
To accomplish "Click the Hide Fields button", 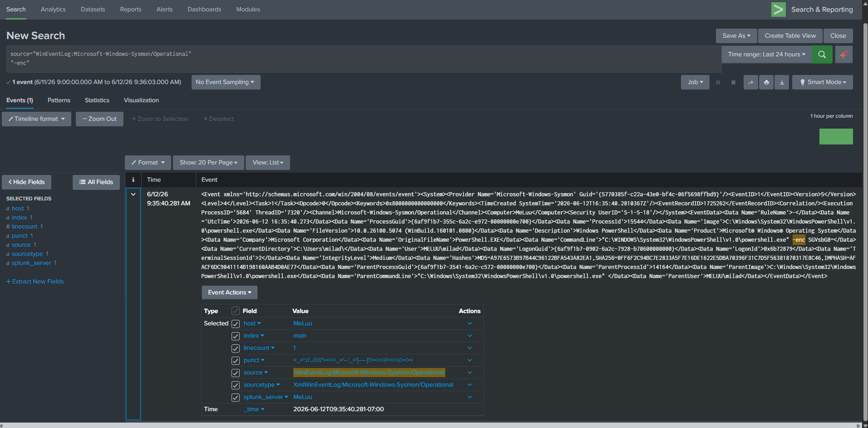I will 27,182.
